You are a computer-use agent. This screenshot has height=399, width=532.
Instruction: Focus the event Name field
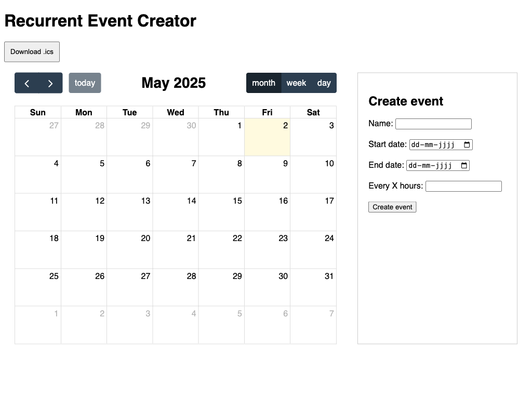pyautogui.click(x=433, y=124)
